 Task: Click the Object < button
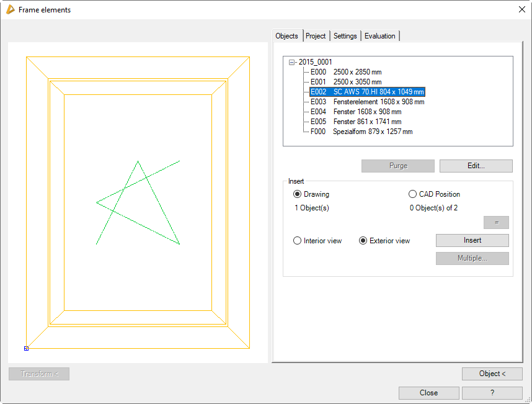pos(492,374)
